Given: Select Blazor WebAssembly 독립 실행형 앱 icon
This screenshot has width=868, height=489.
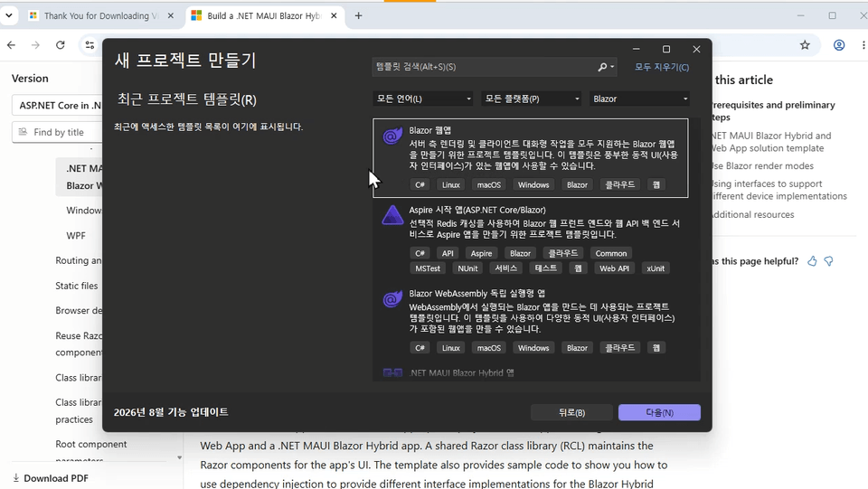Looking at the screenshot, I should [392, 299].
